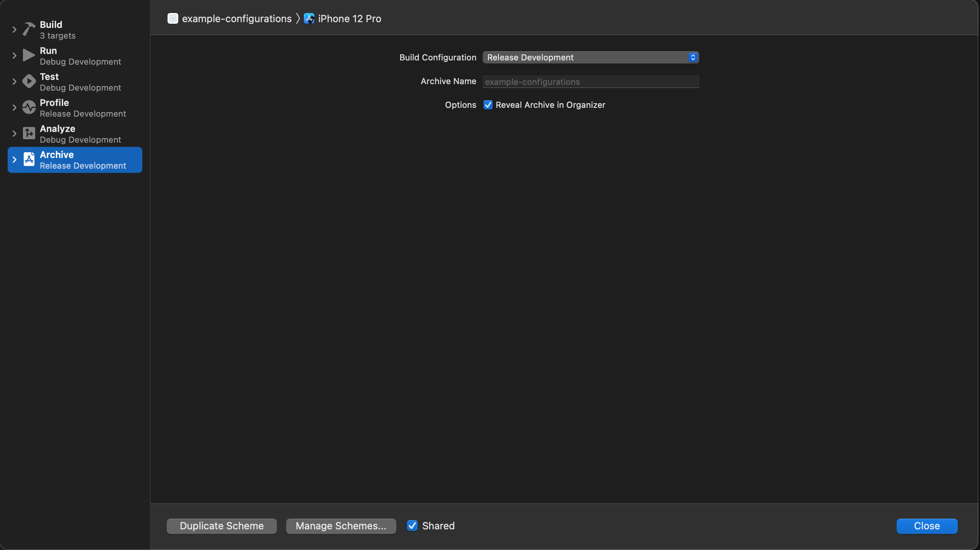Click the Archive action icon
The width and height of the screenshot is (980, 550).
pos(29,159)
